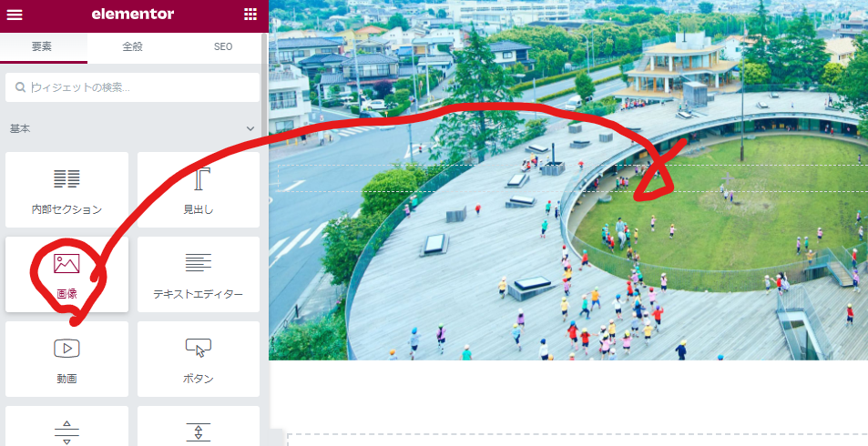This screenshot has width=868, height=446.
Task: Click the widgets grid icon in header
Action: [250, 15]
